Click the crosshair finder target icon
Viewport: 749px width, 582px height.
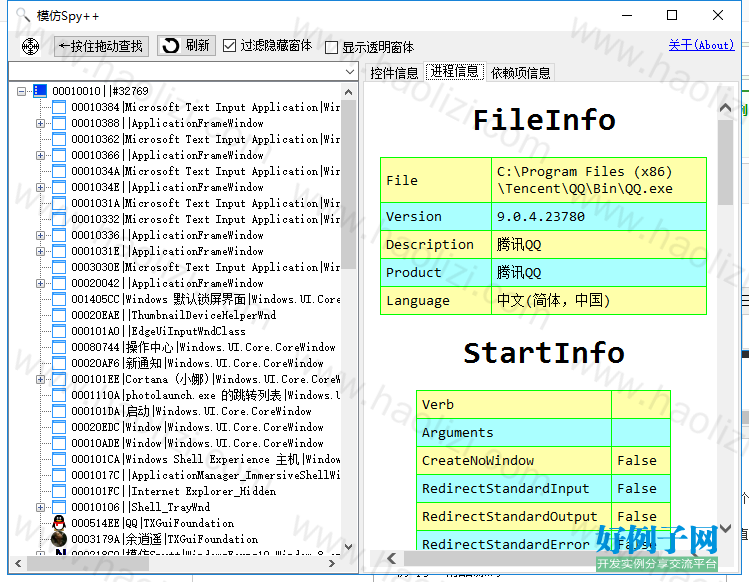(30, 46)
